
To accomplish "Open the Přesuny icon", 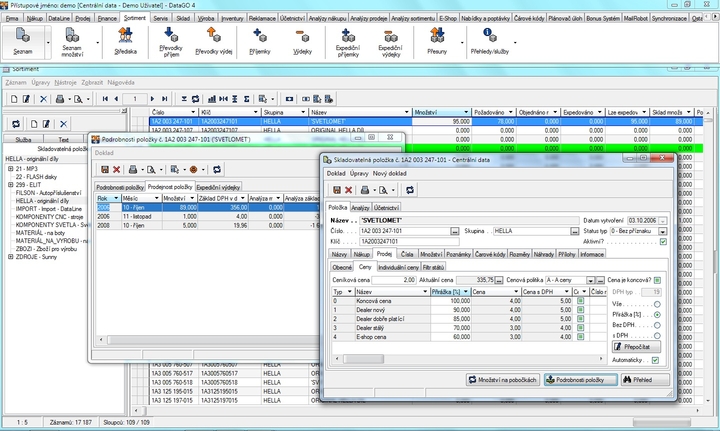I will tap(437, 41).
